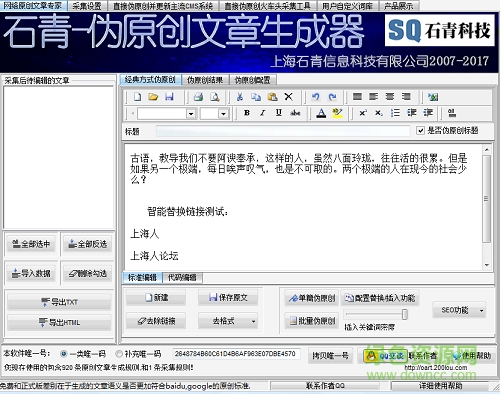Viewport: 500px width, 394px height.
Task: Click 导入数据 button
Action: pos(31,274)
